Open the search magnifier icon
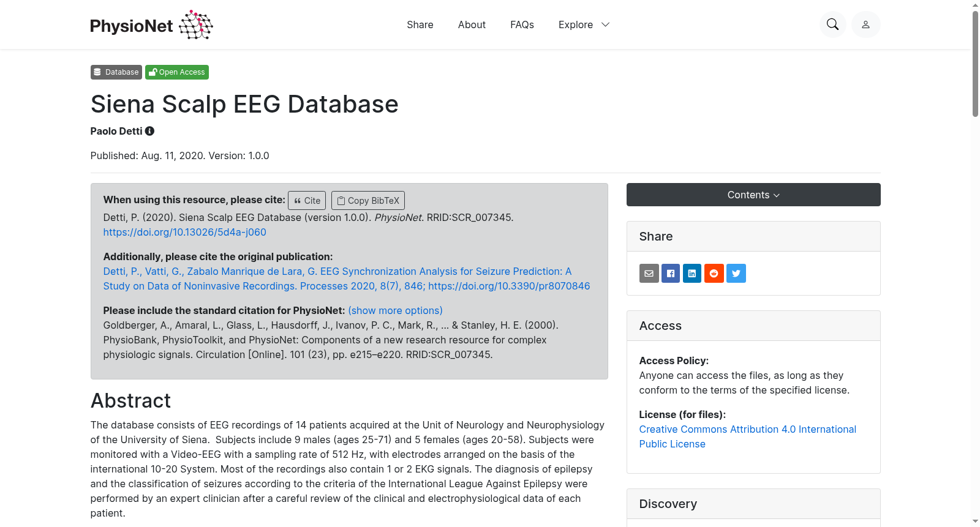Screen dimensions: 980x527 (832, 24)
